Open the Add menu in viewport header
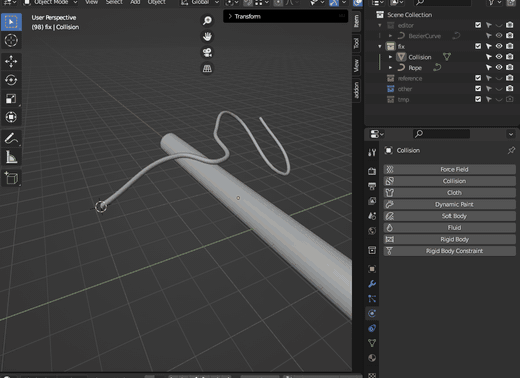 coord(135,2)
